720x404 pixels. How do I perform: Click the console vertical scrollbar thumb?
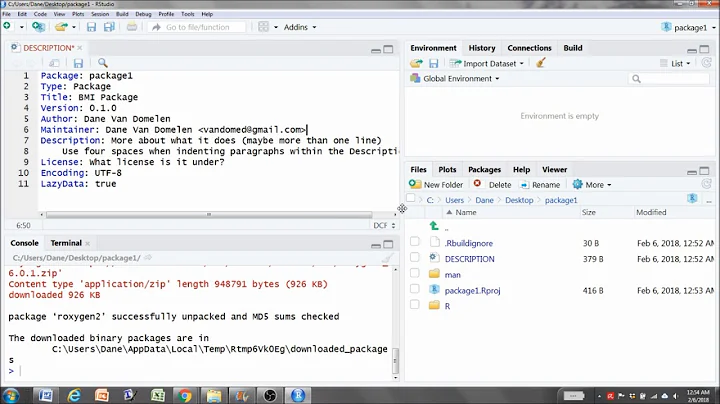pyautogui.click(x=395, y=361)
